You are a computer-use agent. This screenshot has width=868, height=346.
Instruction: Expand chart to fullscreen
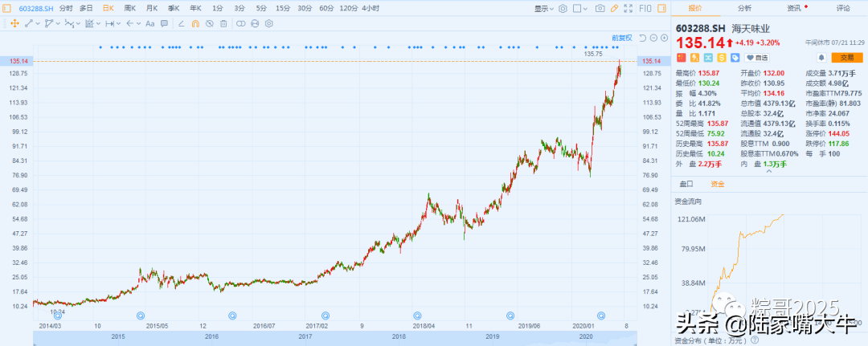628,8
